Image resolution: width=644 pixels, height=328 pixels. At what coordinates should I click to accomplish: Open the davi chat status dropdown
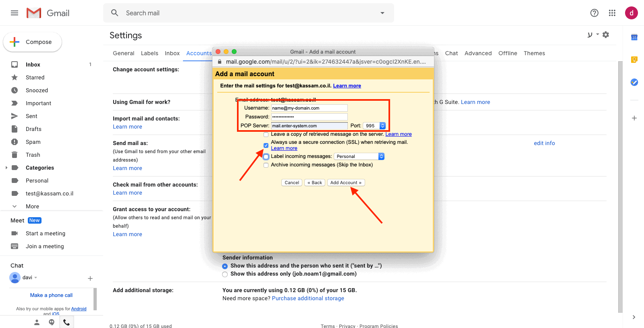click(x=35, y=278)
